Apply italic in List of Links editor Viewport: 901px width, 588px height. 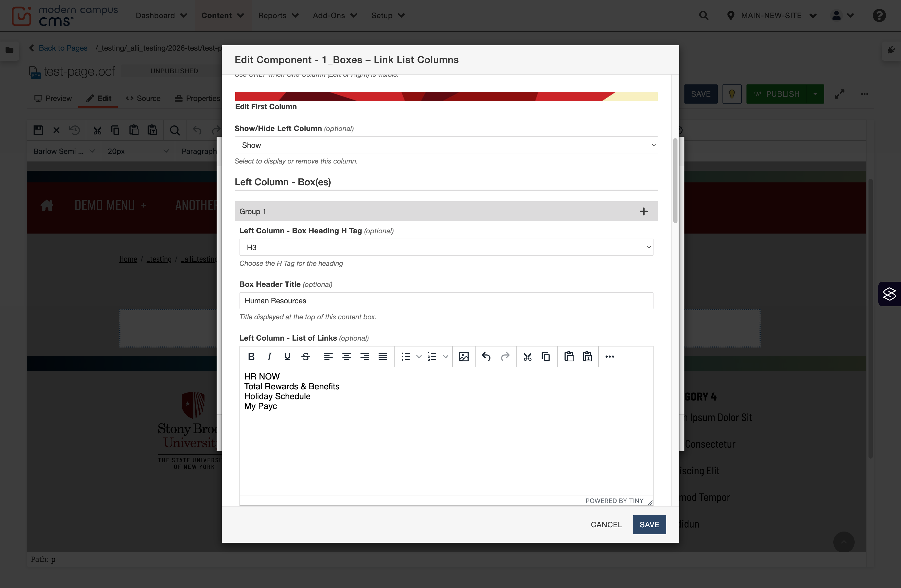(269, 356)
